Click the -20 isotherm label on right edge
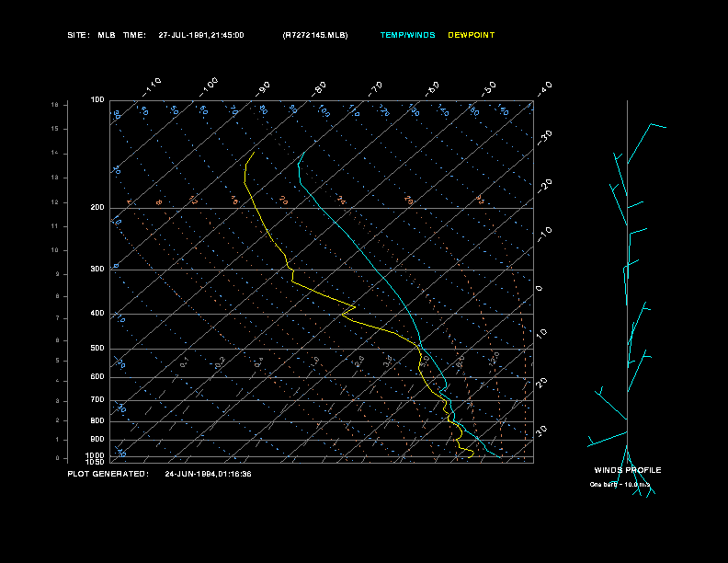This screenshot has width=728, height=563. pos(545,186)
